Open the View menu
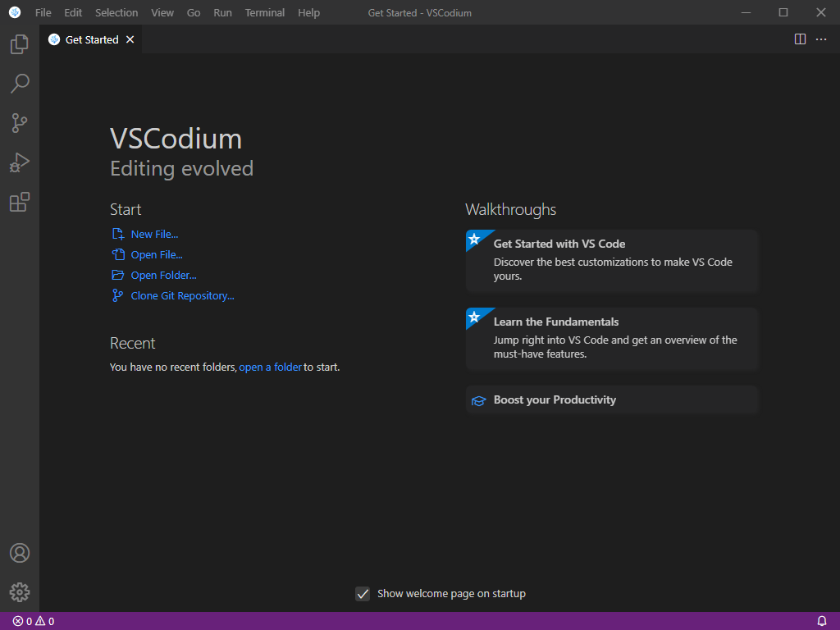Screen dimensions: 840x630 click(162, 12)
